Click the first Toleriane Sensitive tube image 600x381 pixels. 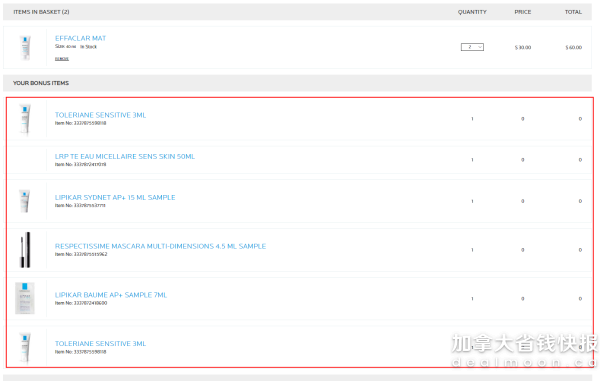[x=25, y=119]
